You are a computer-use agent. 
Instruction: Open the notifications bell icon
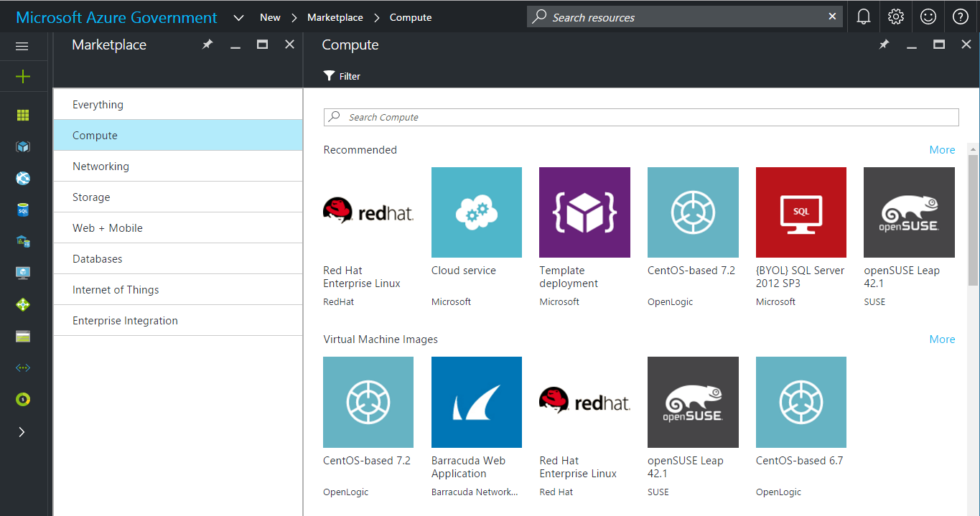863,17
